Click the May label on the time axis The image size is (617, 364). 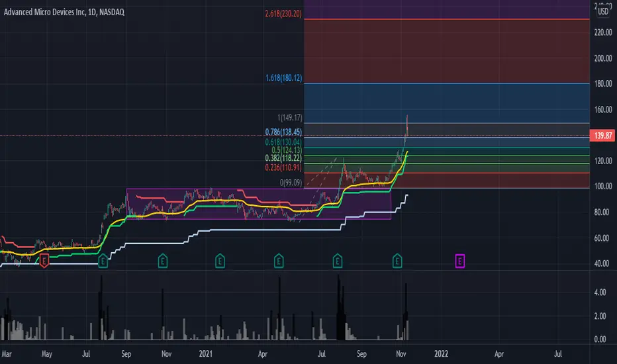point(47,354)
